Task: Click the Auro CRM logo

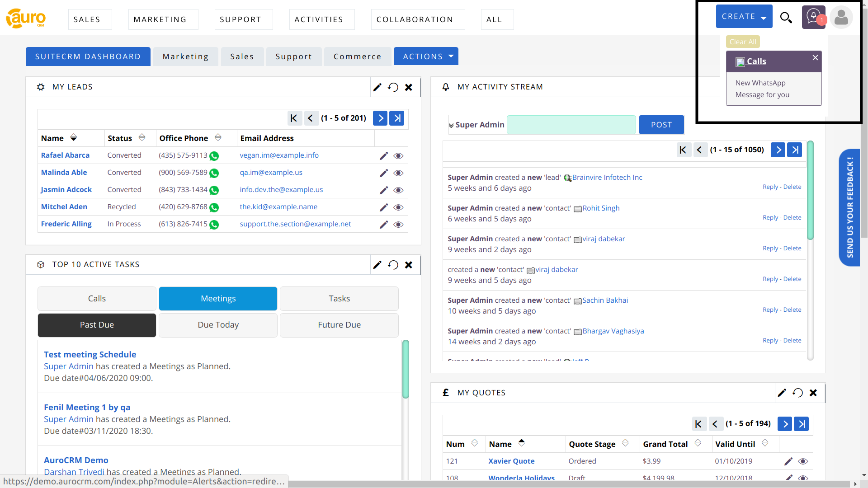Action: [x=26, y=19]
